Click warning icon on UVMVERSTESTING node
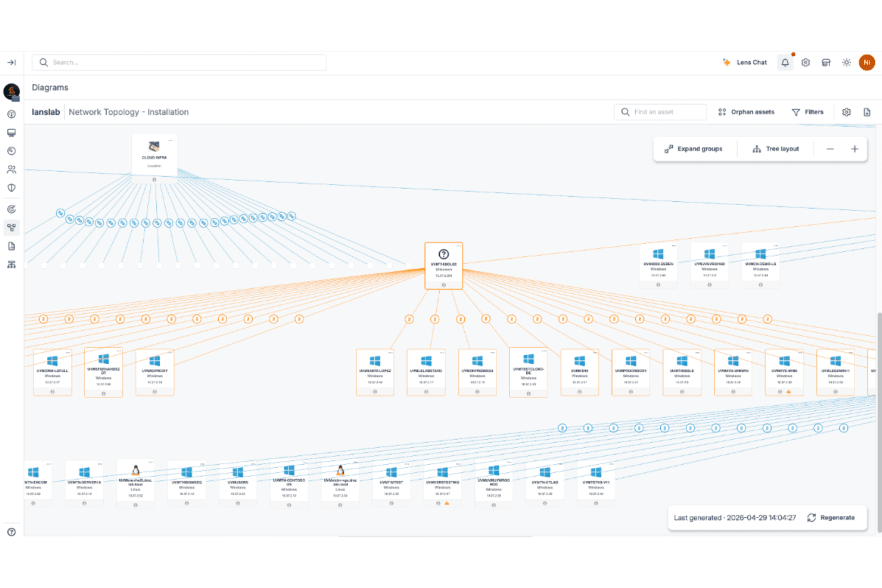882x588 pixels. 447,503
